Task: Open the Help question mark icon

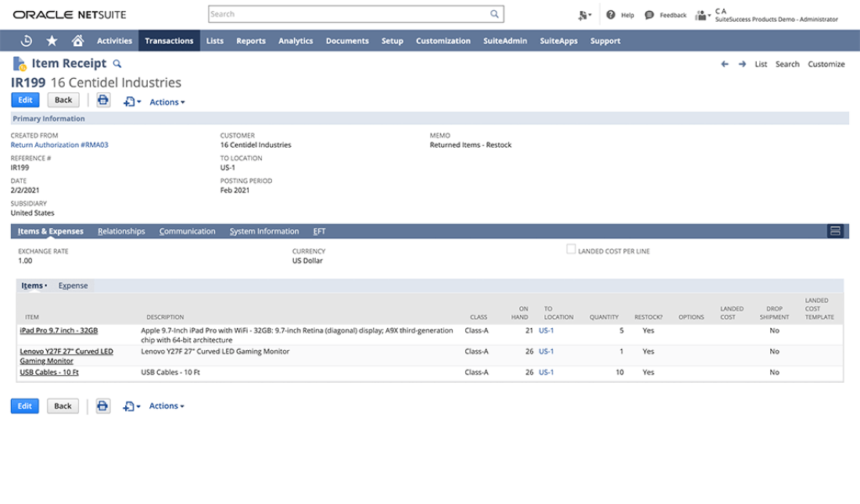Action: click(x=611, y=15)
